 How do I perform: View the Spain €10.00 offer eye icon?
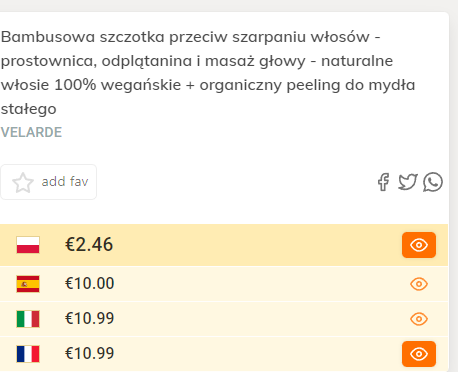419,284
